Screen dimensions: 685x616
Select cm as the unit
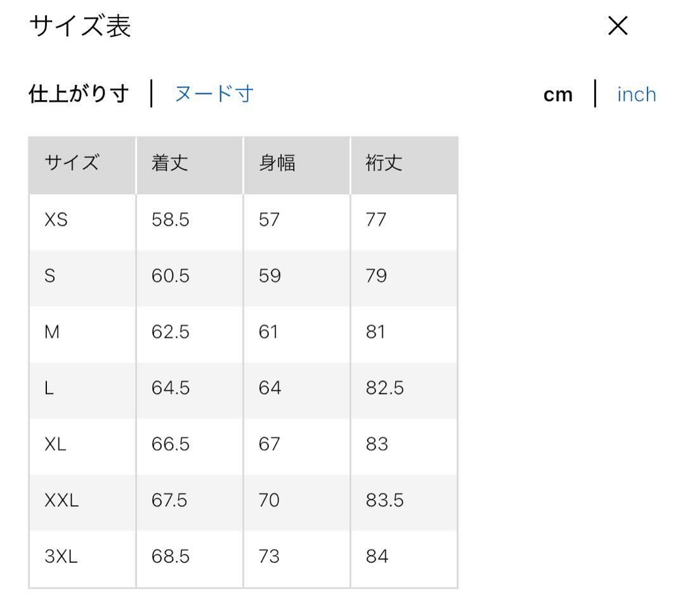click(x=558, y=94)
